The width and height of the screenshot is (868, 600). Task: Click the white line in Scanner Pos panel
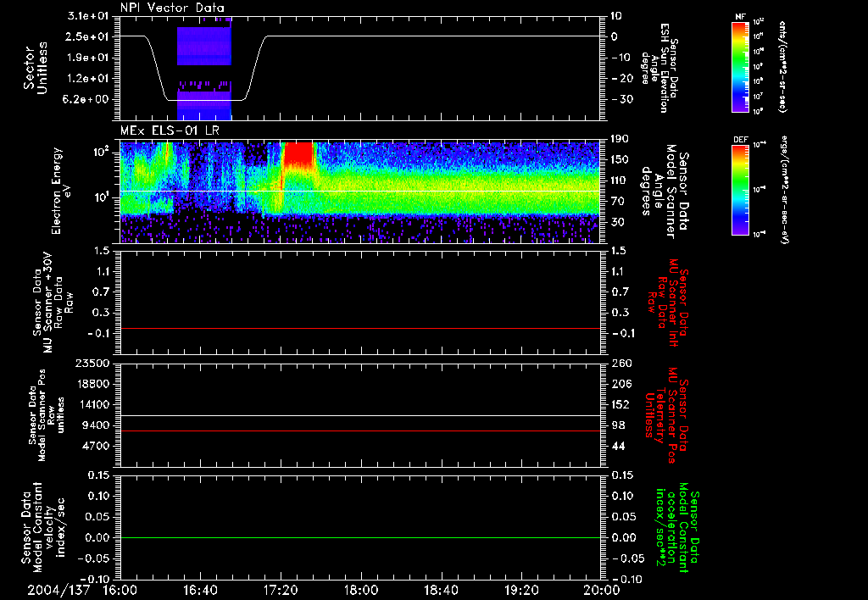point(360,416)
